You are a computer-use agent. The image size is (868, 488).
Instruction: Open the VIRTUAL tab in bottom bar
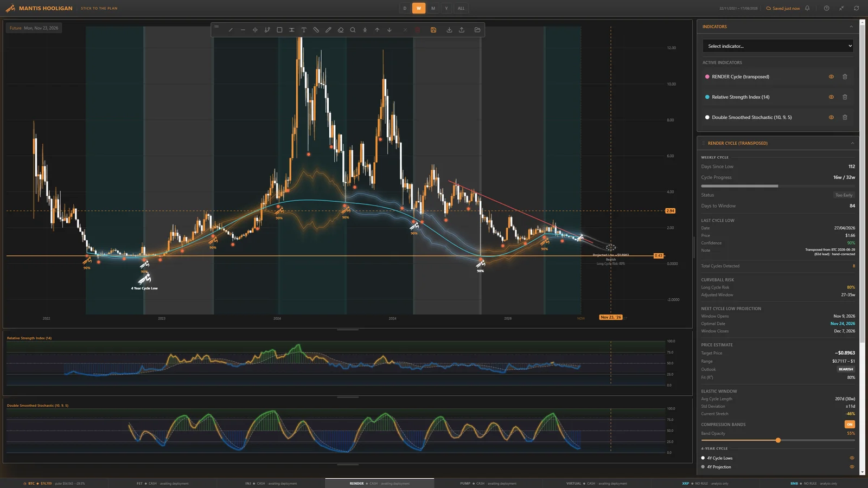click(597, 483)
